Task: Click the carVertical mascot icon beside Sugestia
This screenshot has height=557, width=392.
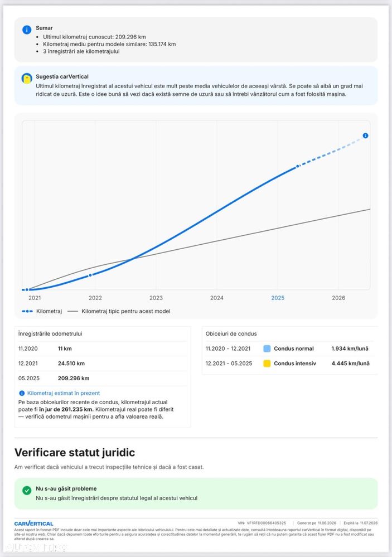Action: pos(27,79)
